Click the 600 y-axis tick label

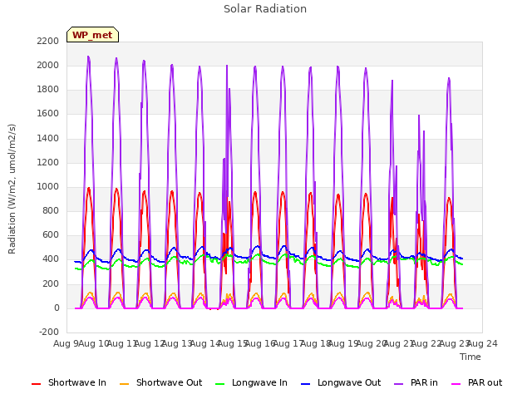pos(51,235)
